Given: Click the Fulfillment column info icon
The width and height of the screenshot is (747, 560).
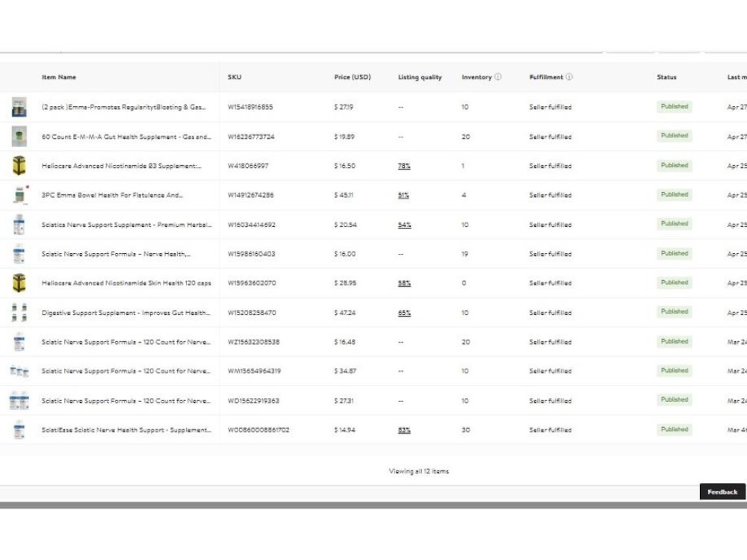Looking at the screenshot, I should 569,77.
